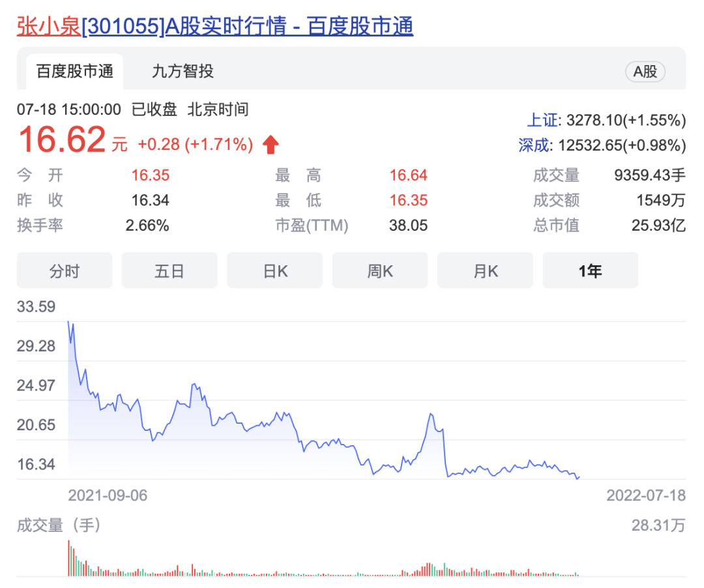Click the 最高 value 16.64
The image size is (704, 588).
tap(409, 175)
